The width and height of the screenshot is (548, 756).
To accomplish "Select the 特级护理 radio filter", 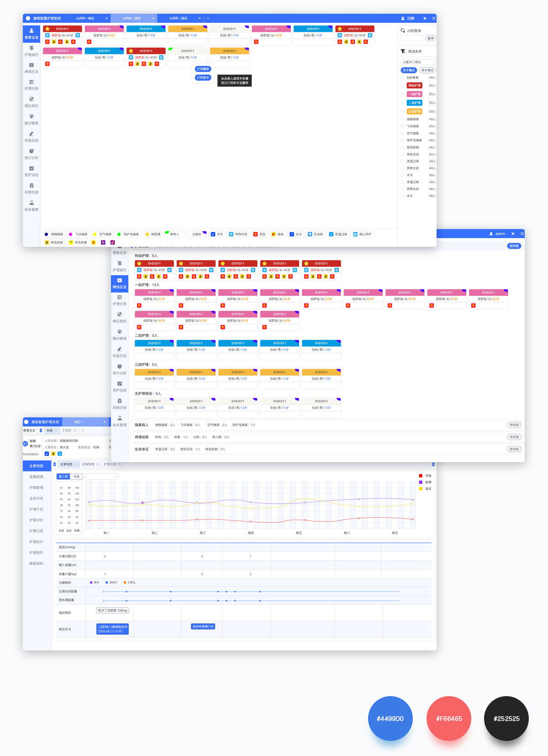I will tap(402, 85).
